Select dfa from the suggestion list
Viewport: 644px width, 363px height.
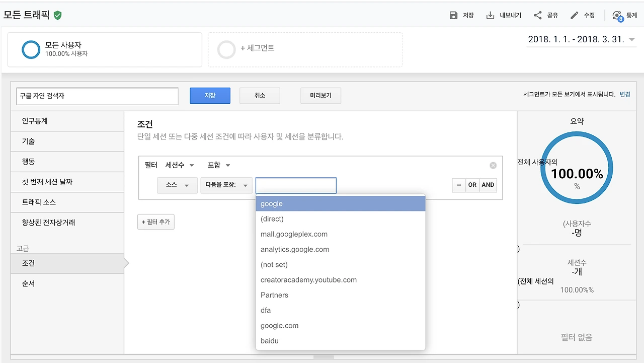(x=341, y=310)
